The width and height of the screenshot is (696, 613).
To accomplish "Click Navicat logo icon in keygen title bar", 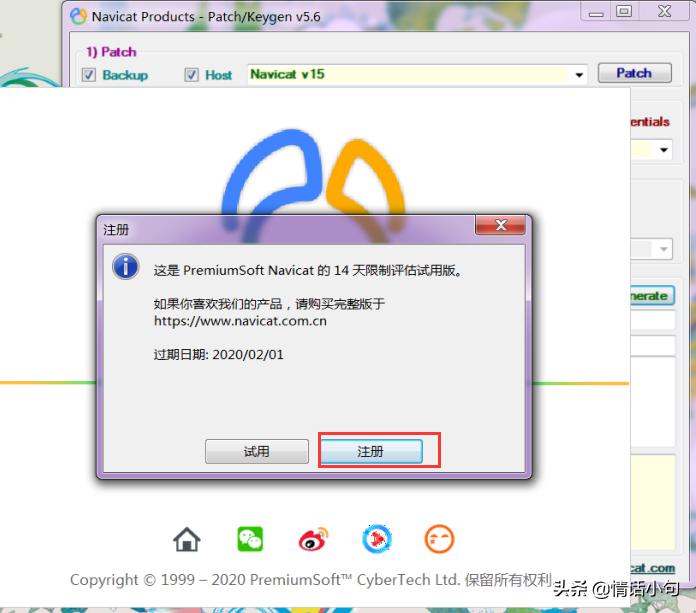I will pos(79,16).
